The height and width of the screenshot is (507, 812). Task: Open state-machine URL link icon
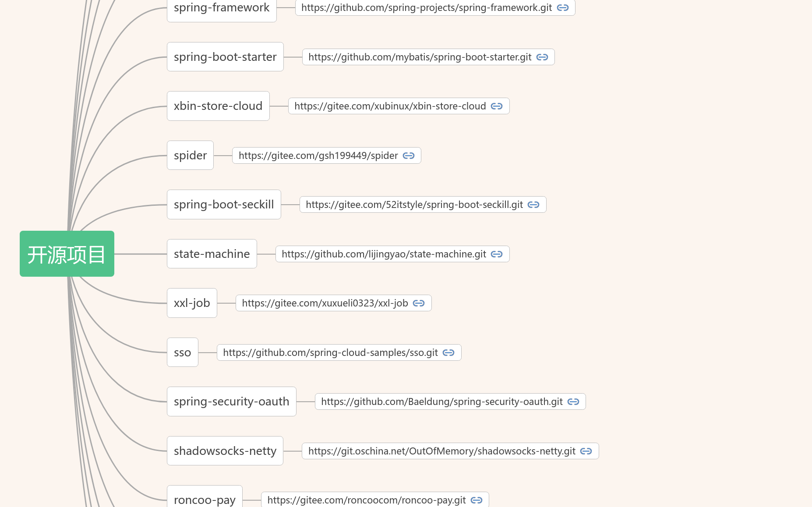pyautogui.click(x=497, y=254)
